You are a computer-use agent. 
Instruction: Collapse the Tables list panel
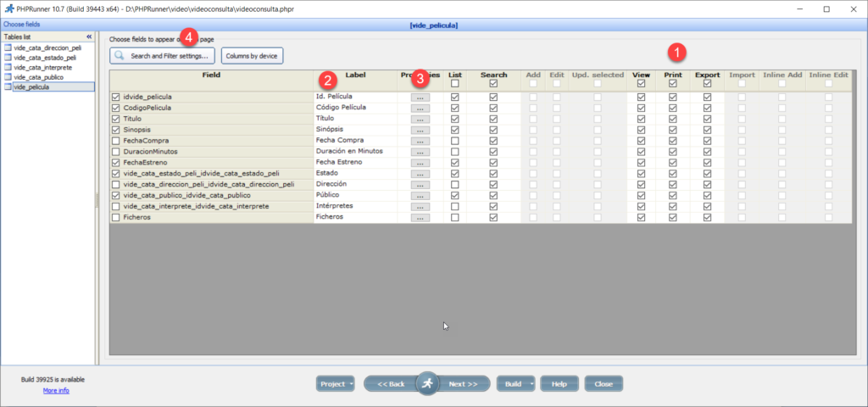coord(89,37)
